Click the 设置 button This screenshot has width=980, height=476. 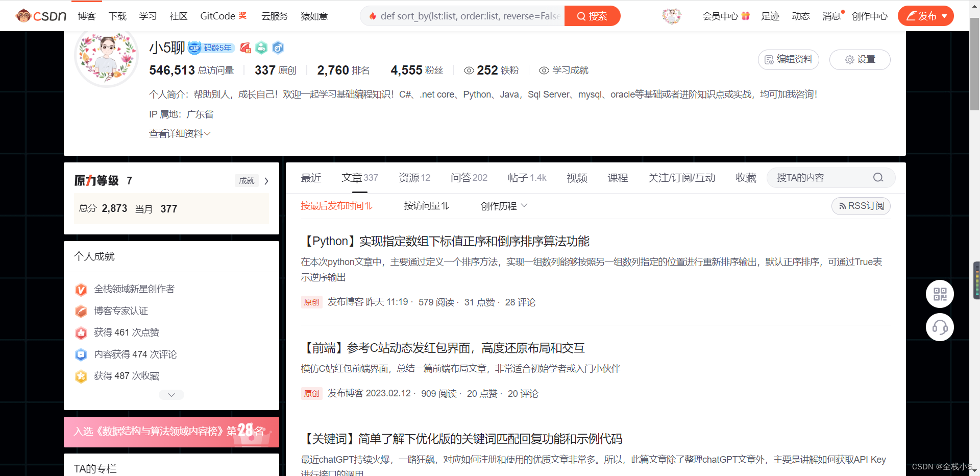pyautogui.click(x=860, y=60)
